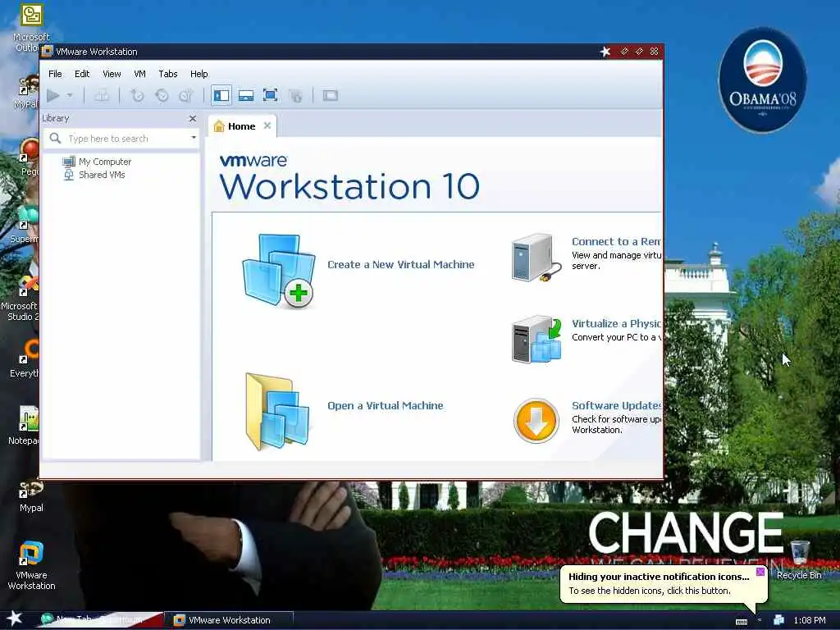The height and width of the screenshot is (630, 840).
Task: Click the Open a Virtual Machine folder icon
Action: click(x=277, y=412)
